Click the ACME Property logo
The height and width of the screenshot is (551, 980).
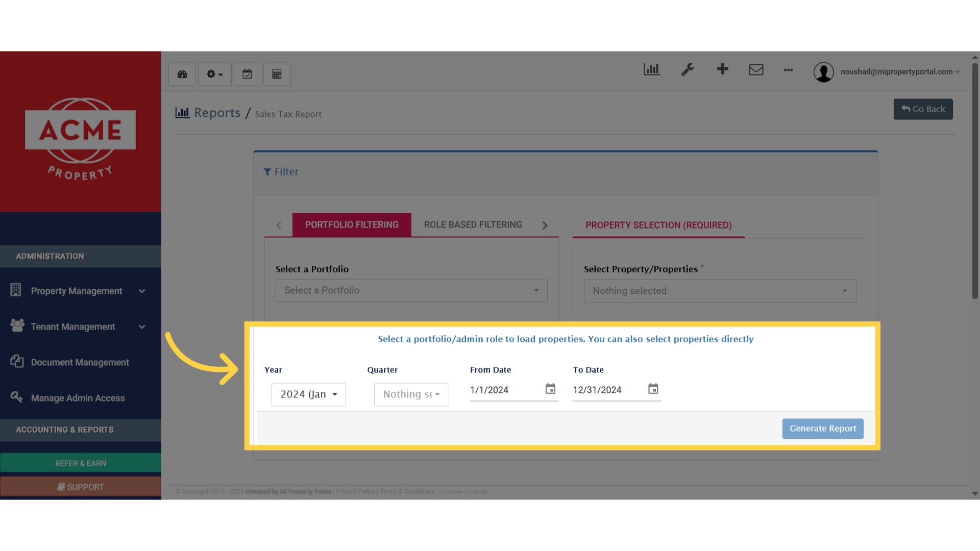(x=81, y=139)
